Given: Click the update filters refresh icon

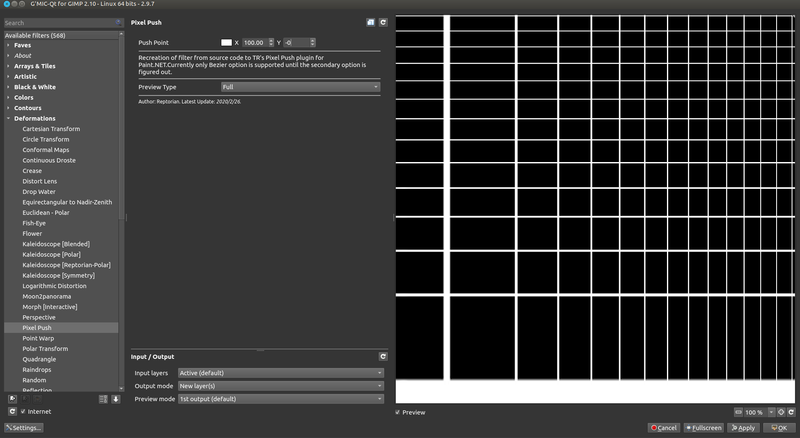Looking at the screenshot, I should tap(12, 411).
